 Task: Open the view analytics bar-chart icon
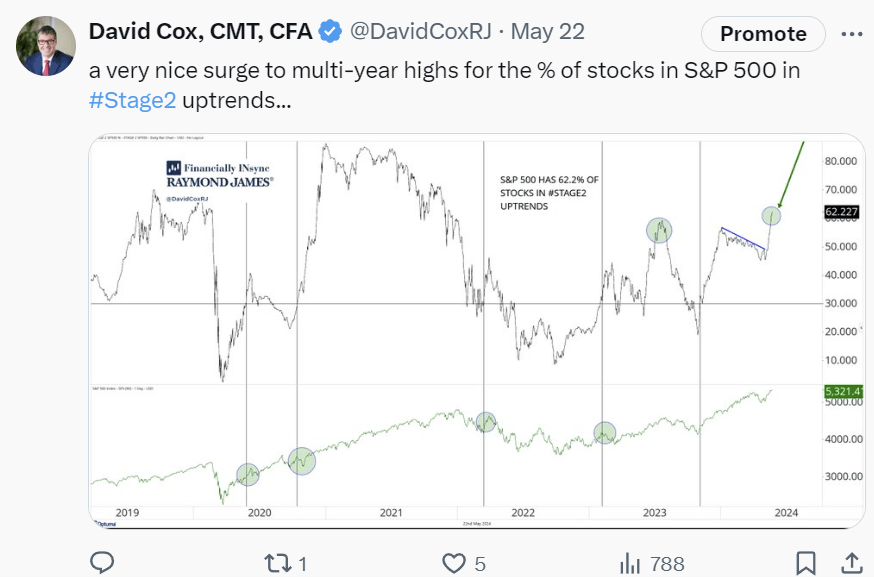tap(632, 563)
